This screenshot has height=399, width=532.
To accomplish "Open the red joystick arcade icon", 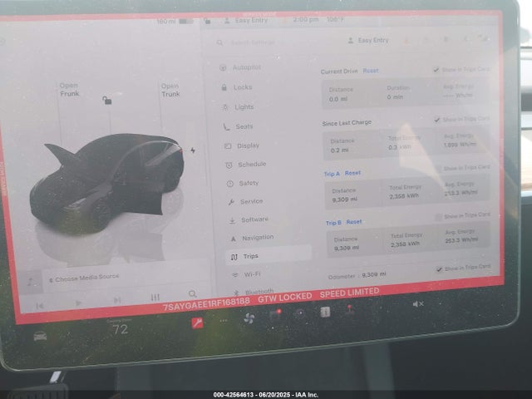I will point(349,309).
